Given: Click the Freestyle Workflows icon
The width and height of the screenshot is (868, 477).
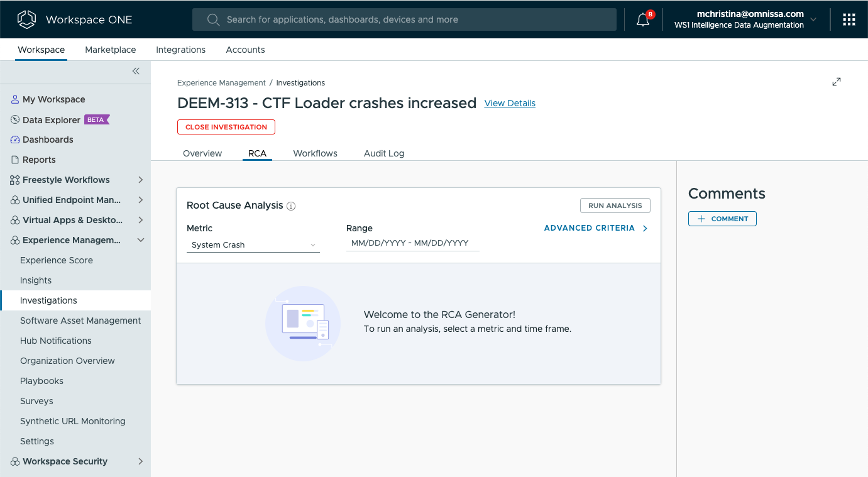Looking at the screenshot, I should [x=15, y=180].
